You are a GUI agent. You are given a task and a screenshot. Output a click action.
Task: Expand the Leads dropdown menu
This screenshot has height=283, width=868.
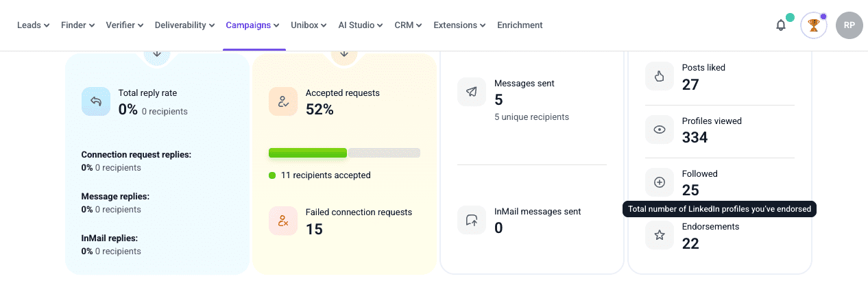33,25
